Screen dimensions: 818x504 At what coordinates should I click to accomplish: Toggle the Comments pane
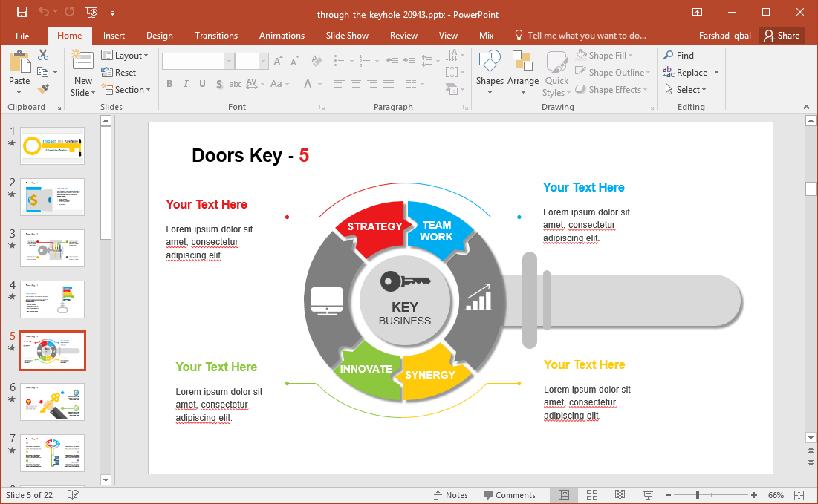[509, 495]
